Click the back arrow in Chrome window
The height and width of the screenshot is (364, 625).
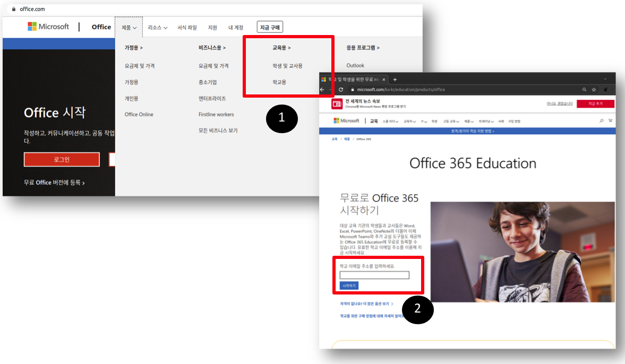(x=322, y=90)
